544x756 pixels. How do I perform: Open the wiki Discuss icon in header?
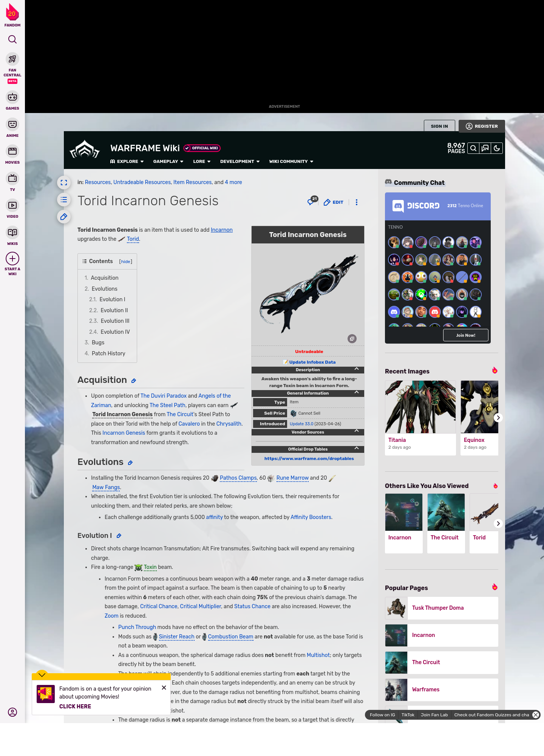click(485, 149)
